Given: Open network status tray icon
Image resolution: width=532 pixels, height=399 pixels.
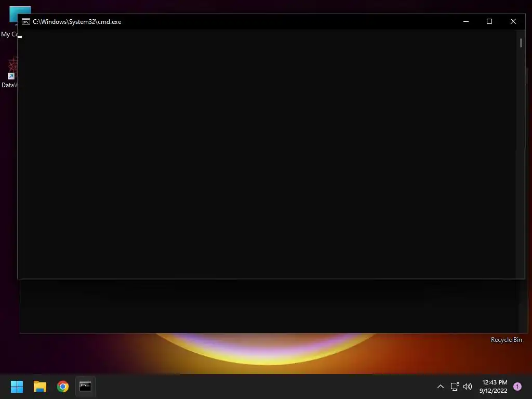Looking at the screenshot, I should [x=455, y=387].
